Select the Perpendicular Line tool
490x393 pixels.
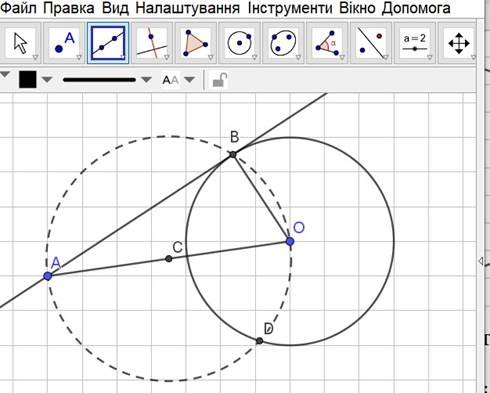point(152,43)
